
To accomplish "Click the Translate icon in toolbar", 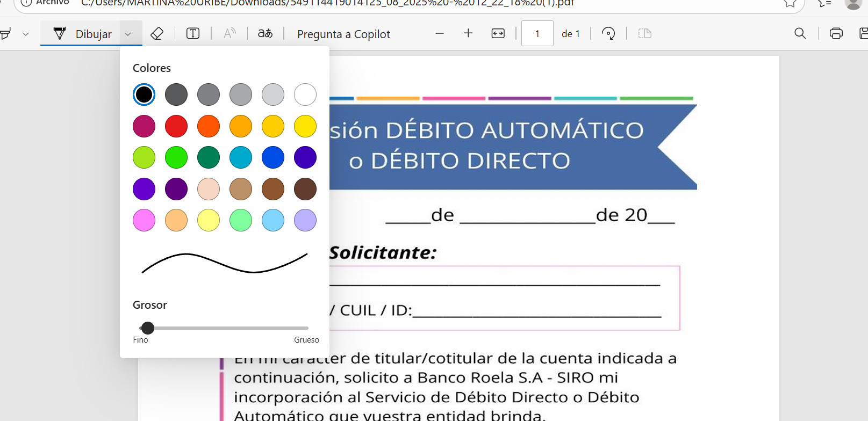I will point(265,34).
